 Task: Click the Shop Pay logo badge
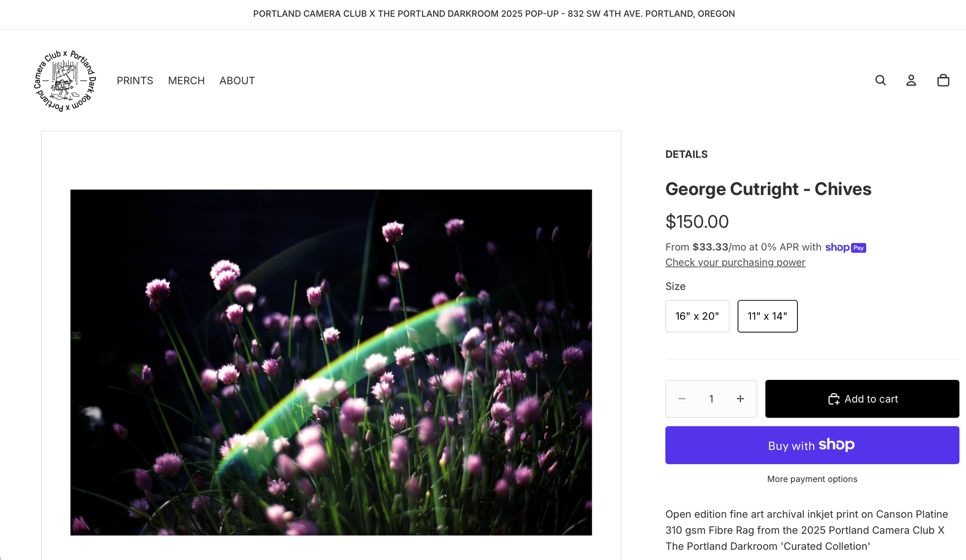[845, 247]
